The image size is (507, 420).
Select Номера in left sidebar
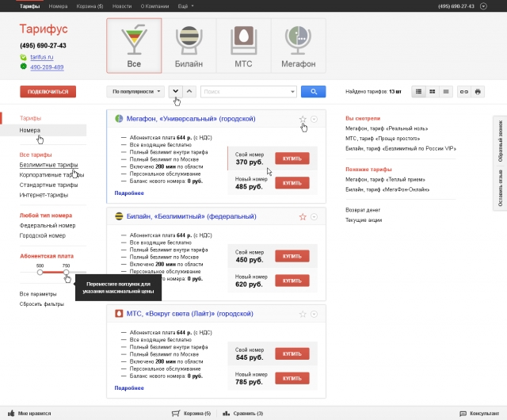click(x=30, y=130)
